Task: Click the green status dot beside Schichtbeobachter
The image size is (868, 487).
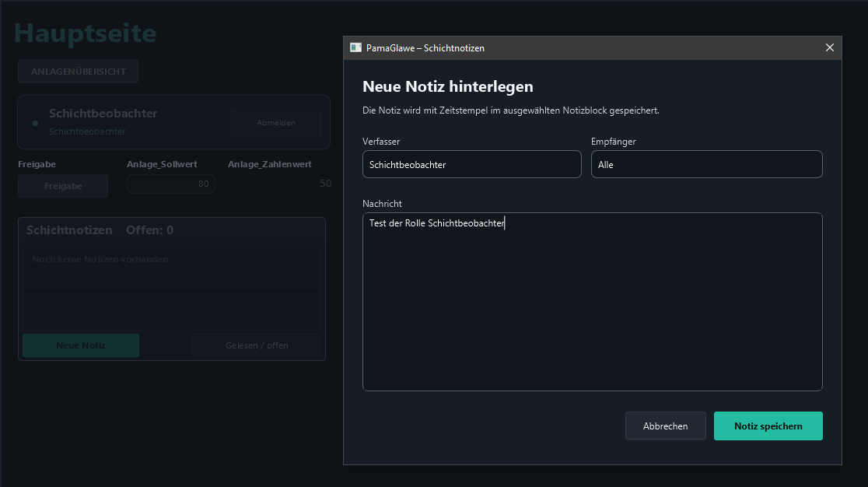Action: click(x=36, y=124)
